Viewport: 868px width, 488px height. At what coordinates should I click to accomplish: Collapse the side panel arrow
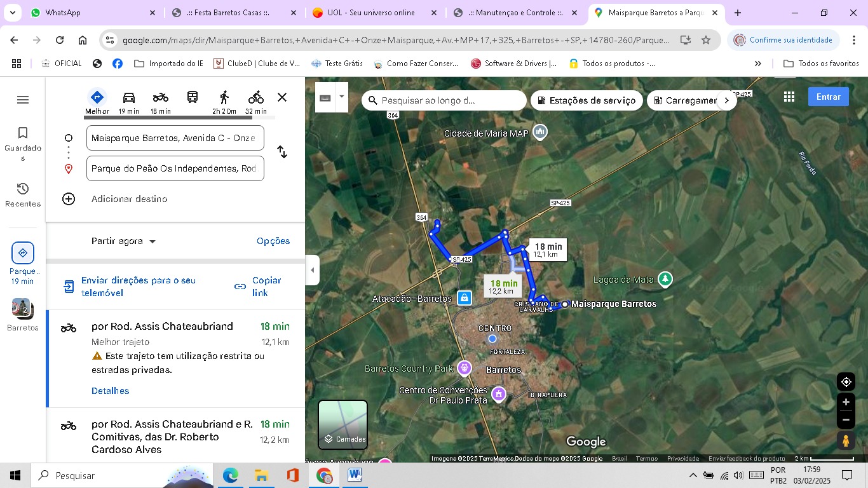click(x=312, y=270)
